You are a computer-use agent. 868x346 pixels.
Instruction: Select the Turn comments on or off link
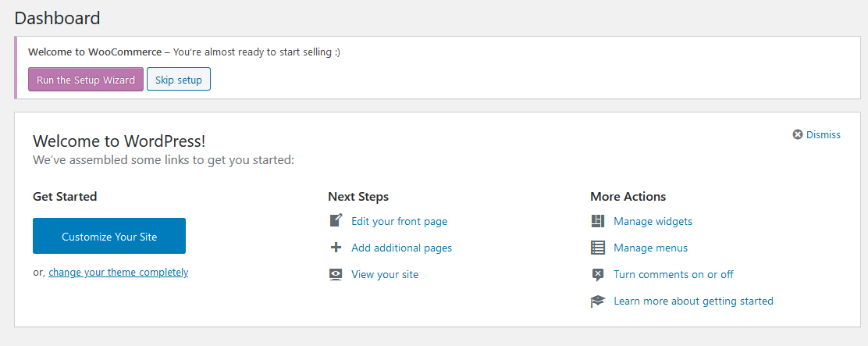click(x=673, y=275)
